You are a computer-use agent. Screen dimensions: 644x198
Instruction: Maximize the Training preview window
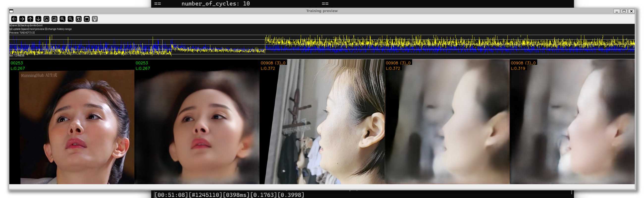(624, 11)
